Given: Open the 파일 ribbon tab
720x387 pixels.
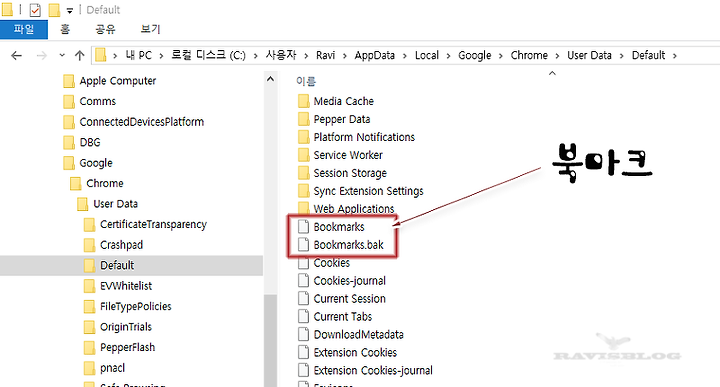Looking at the screenshot, I should (x=23, y=29).
